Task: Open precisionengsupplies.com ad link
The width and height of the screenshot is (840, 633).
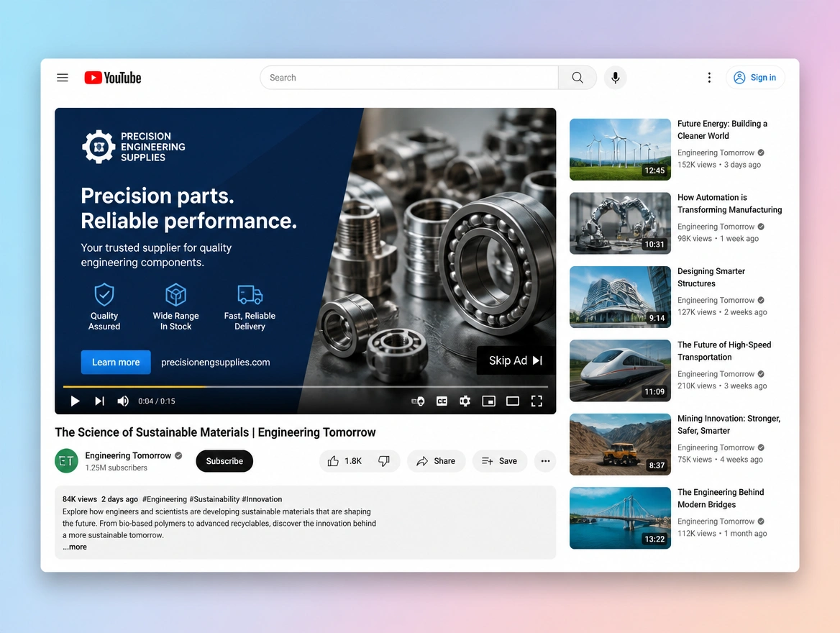Action: [215, 363]
